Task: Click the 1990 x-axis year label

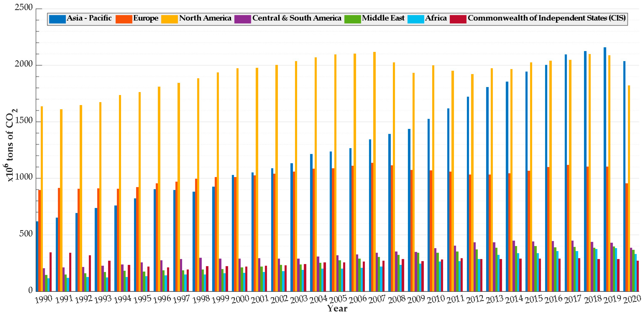Action: tap(44, 299)
